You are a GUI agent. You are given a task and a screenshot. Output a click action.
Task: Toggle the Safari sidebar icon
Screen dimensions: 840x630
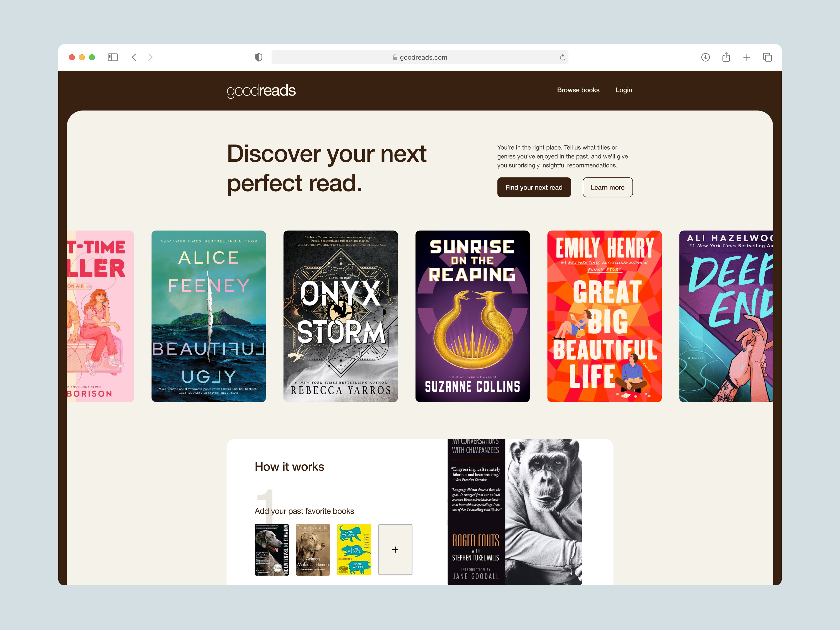point(113,57)
